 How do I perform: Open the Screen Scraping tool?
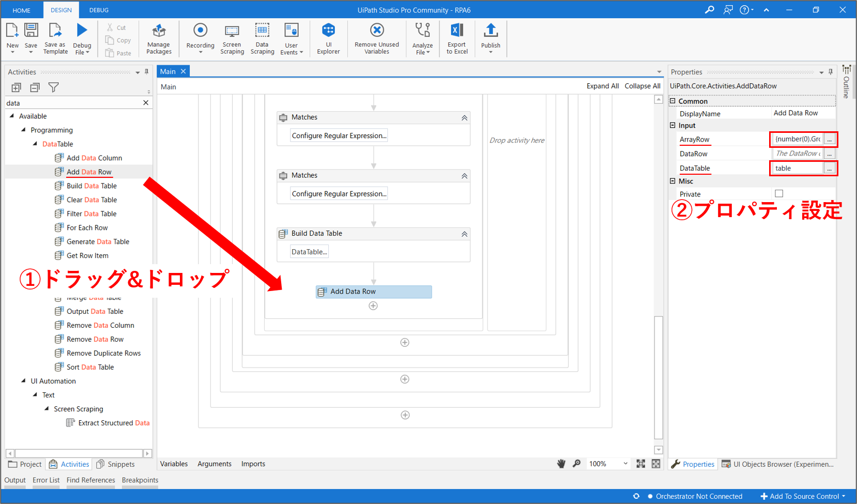tap(232, 31)
